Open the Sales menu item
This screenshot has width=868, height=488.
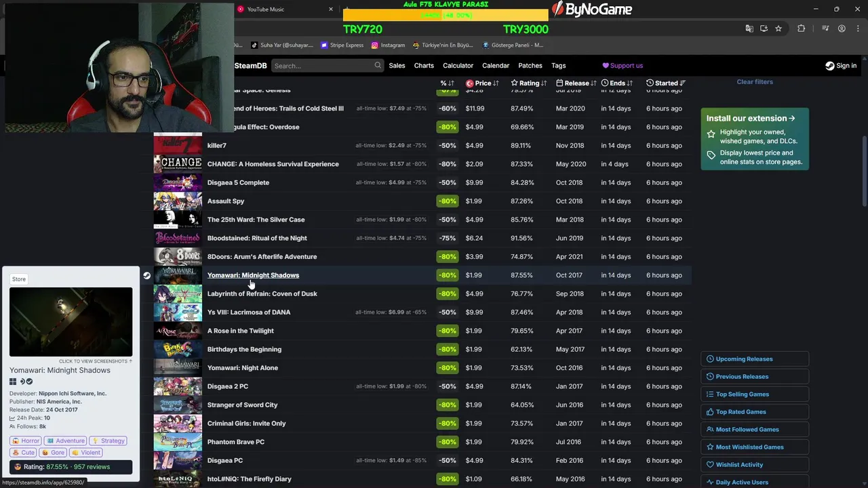(x=397, y=66)
